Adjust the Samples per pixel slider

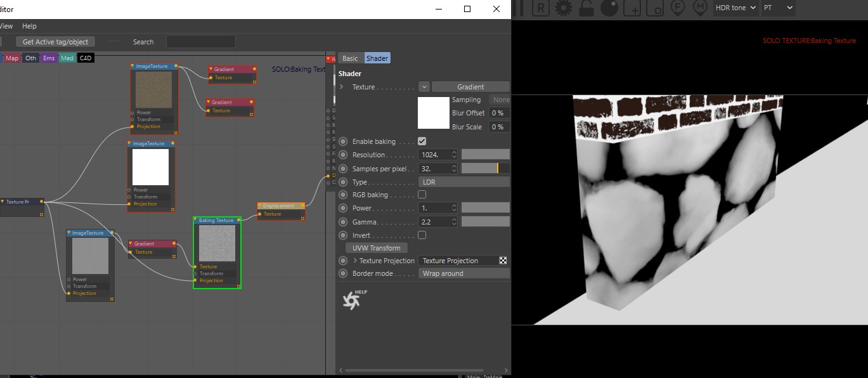click(x=485, y=169)
